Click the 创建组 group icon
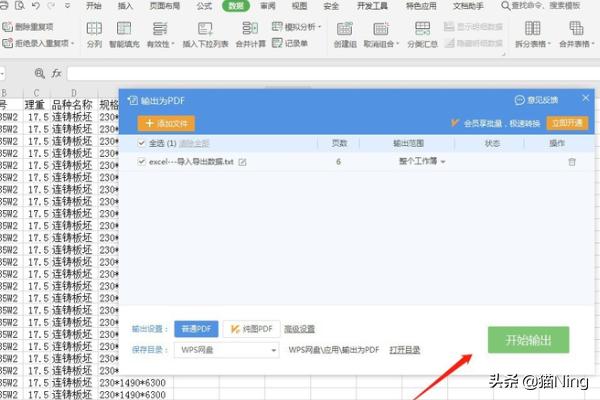Image resolution: width=600 pixels, height=400 pixels. tap(344, 35)
